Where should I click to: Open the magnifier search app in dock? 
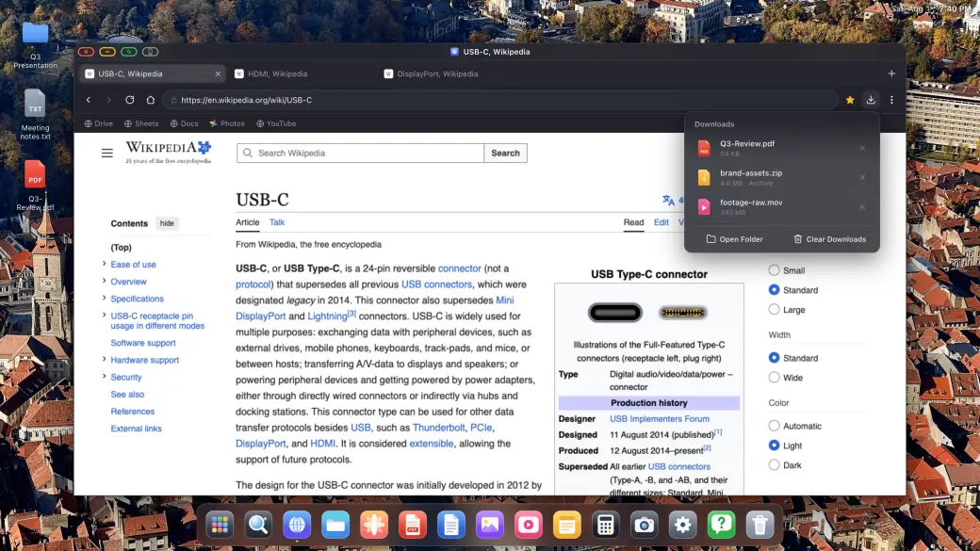click(x=258, y=526)
